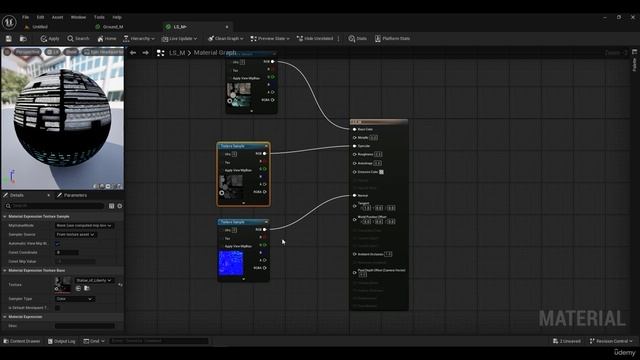Viewport: 640px width, 360px height.
Task: Click the Unreal Engine logo icon
Action: pyautogui.click(x=9, y=22)
